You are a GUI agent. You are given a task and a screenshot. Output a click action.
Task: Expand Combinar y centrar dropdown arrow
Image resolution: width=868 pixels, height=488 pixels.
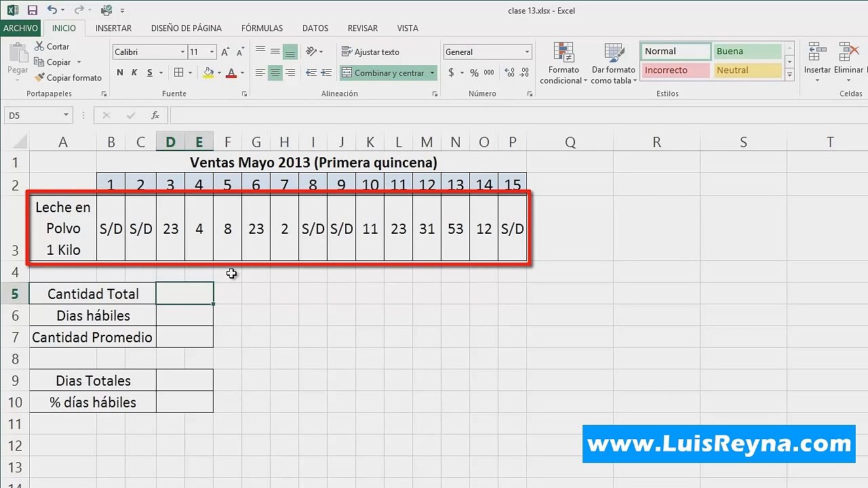(432, 73)
